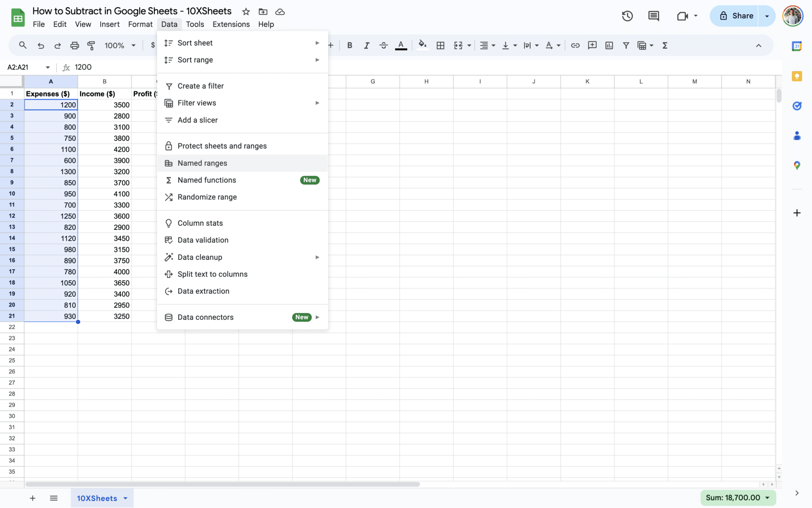Open Google Keep side panel
812x508 pixels.
tap(797, 76)
